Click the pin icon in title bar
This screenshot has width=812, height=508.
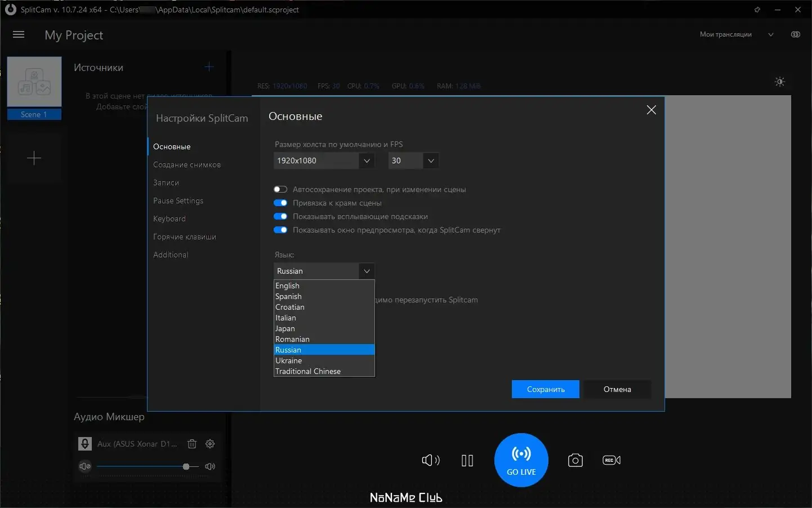pos(757,10)
